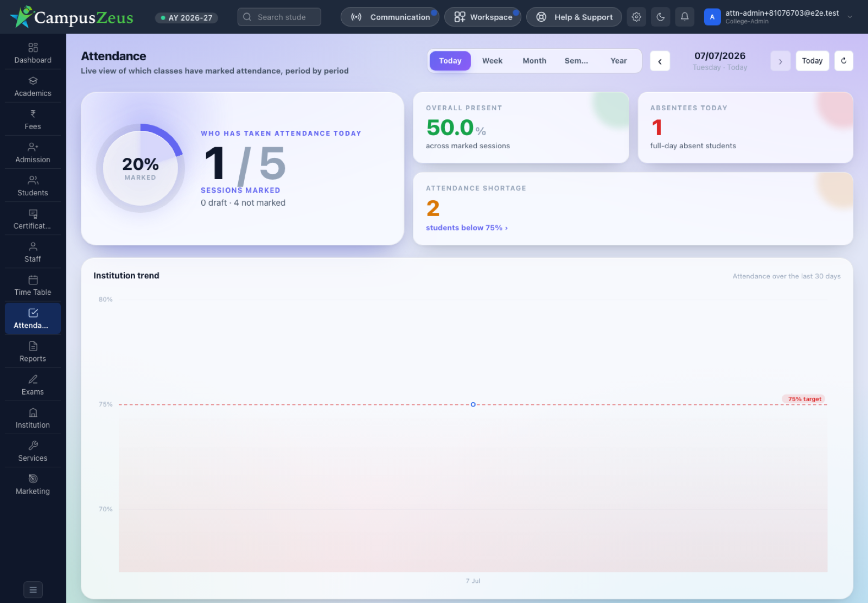Open settings gear in top bar
This screenshot has width=868, height=603.
636,17
